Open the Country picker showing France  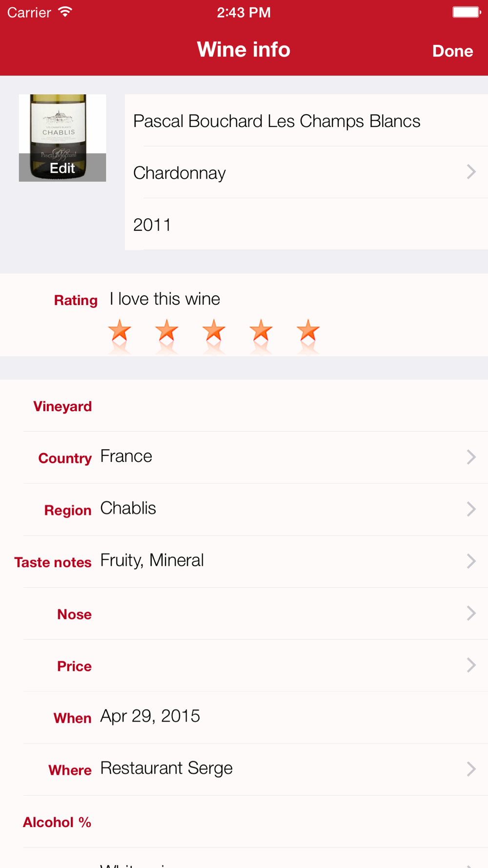(x=470, y=457)
